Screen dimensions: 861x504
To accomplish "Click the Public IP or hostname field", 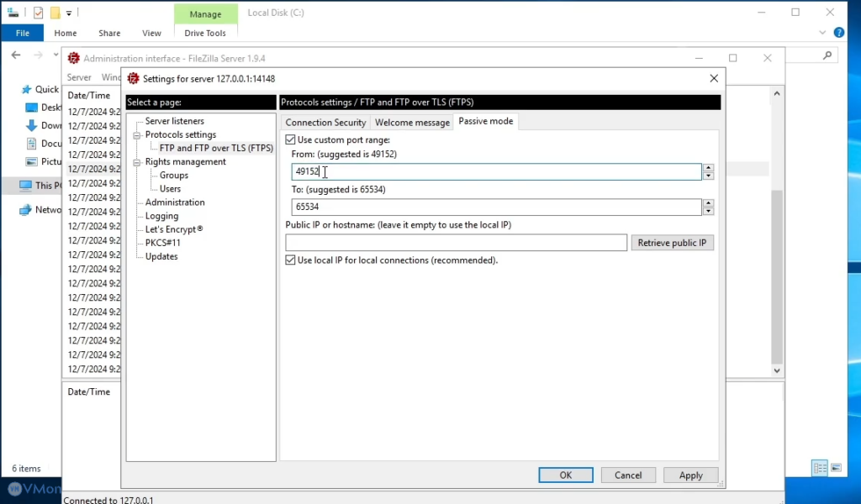I will point(456,243).
